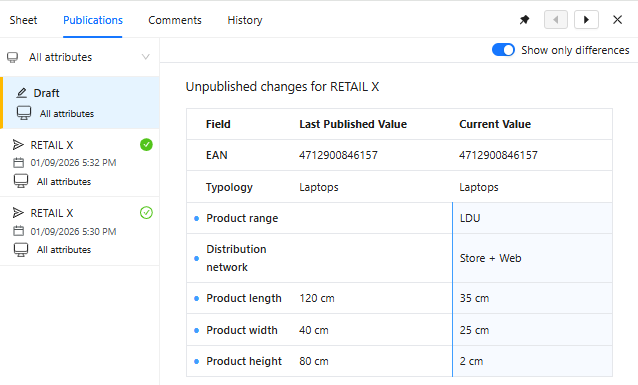Click the Typology field label
The image size is (638, 385).
(x=229, y=187)
